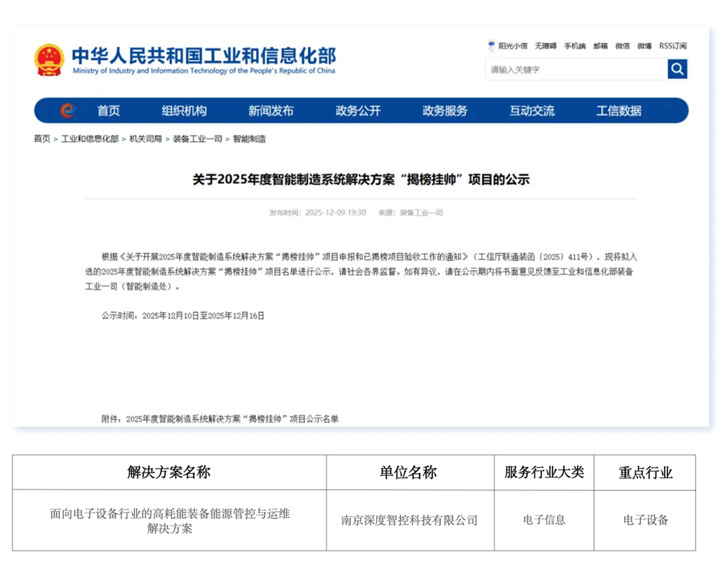This screenshot has height=588, width=722.
Task: Navigate to 工信数据 menu item
Action: point(618,111)
